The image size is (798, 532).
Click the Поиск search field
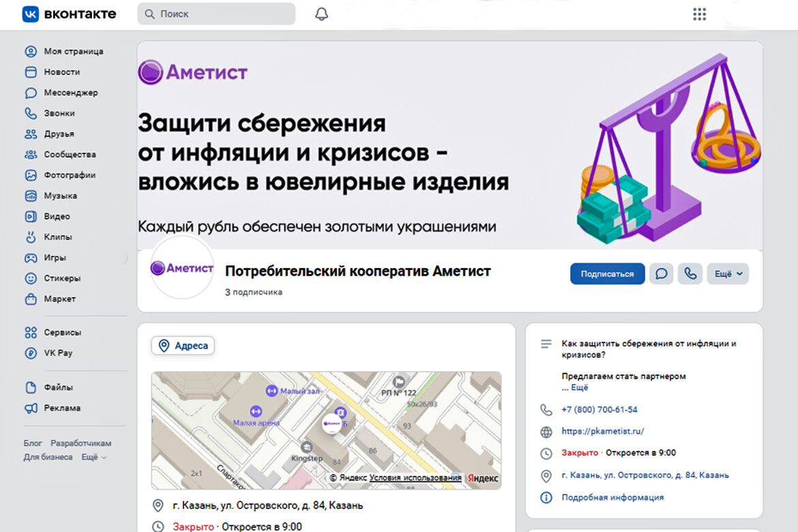[x=216, y=14]
